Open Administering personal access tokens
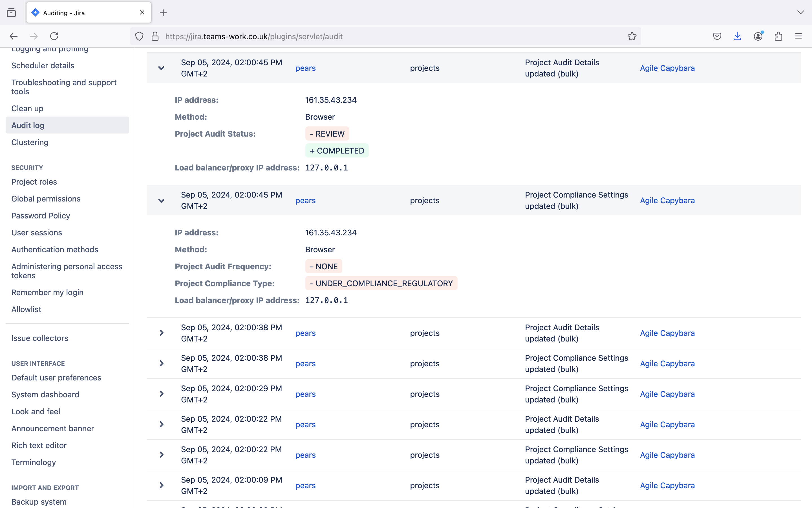 (67, 271)
